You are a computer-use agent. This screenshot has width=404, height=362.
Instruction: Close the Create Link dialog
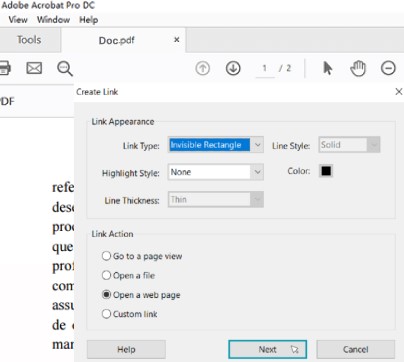tap(399, 91)
